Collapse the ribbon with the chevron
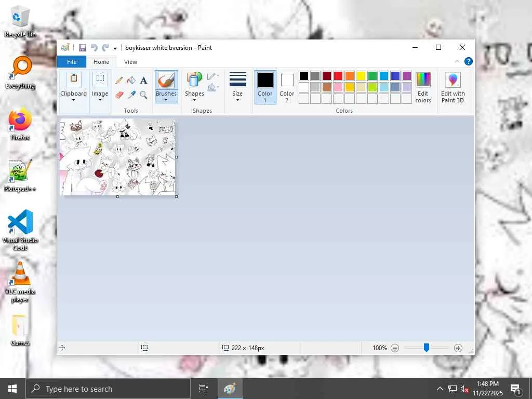The width and height of the screenshot is (532, 399). pos(457,61)
